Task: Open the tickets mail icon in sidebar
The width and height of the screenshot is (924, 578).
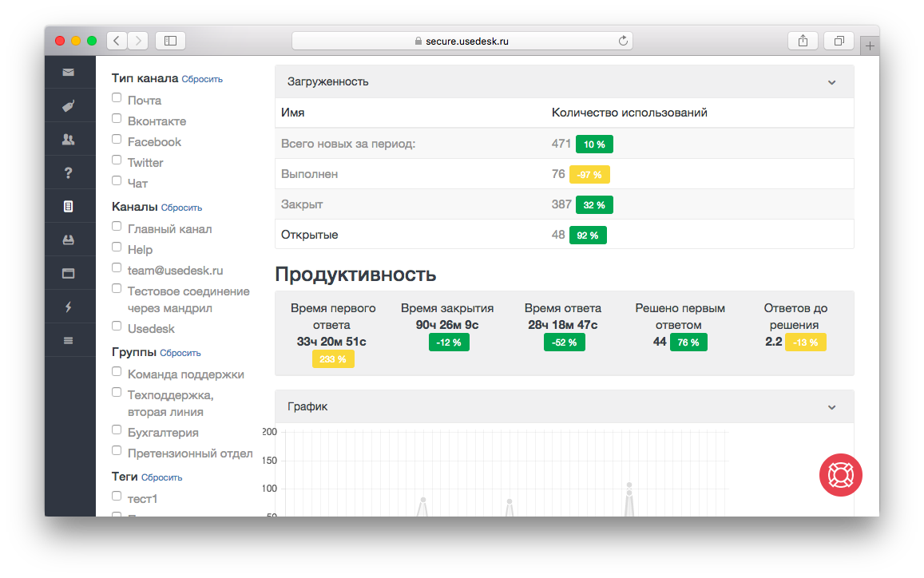Action: click(x=70, y=72)
